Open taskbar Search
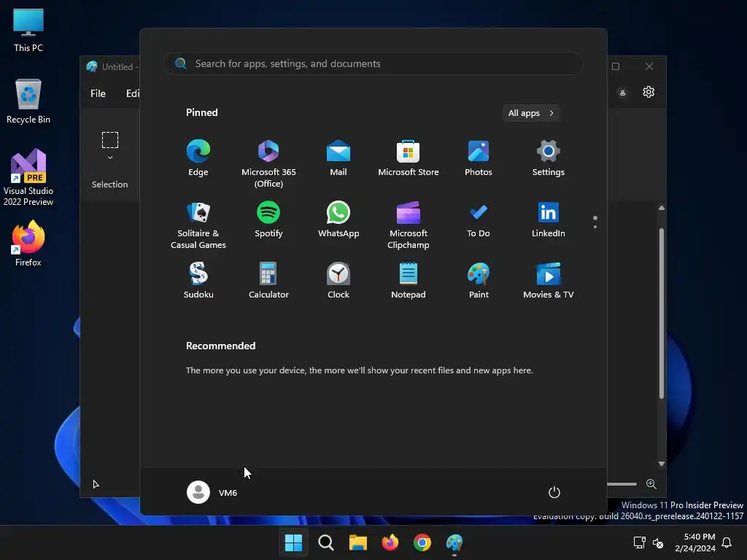The width and height of the screenshot is (747, 560). 326,542
